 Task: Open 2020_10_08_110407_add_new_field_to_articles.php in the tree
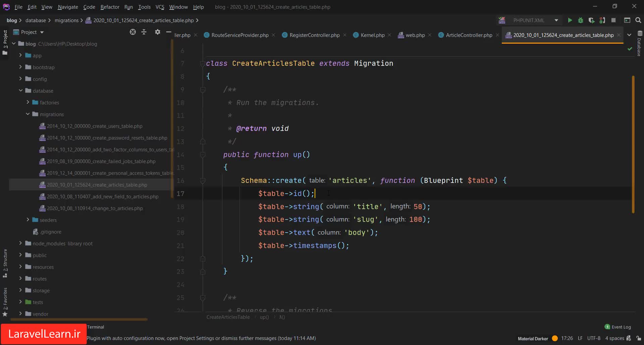tap(102, 196)
